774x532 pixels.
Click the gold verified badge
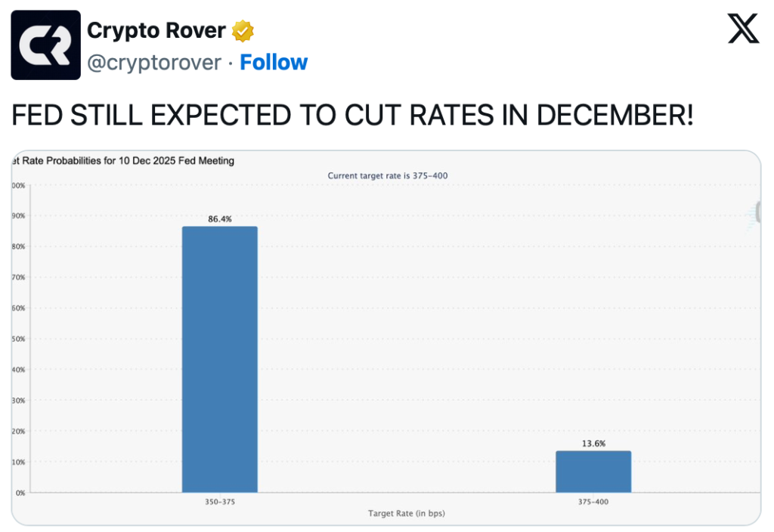(243, 31)
